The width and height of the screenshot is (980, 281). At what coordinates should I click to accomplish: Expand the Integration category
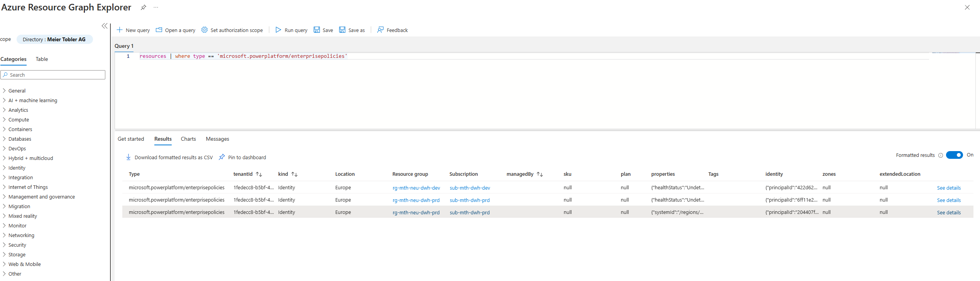pyautogui.click(x=4, y=177)
